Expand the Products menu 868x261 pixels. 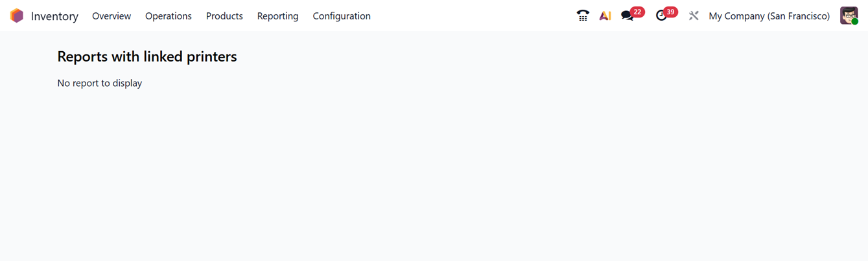pyautogui.click(x=224, y=16)
